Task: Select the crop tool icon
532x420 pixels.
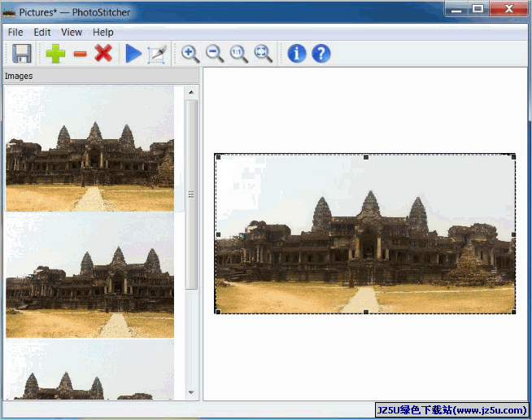Action: pyautogui.click(x=157, y=54)
